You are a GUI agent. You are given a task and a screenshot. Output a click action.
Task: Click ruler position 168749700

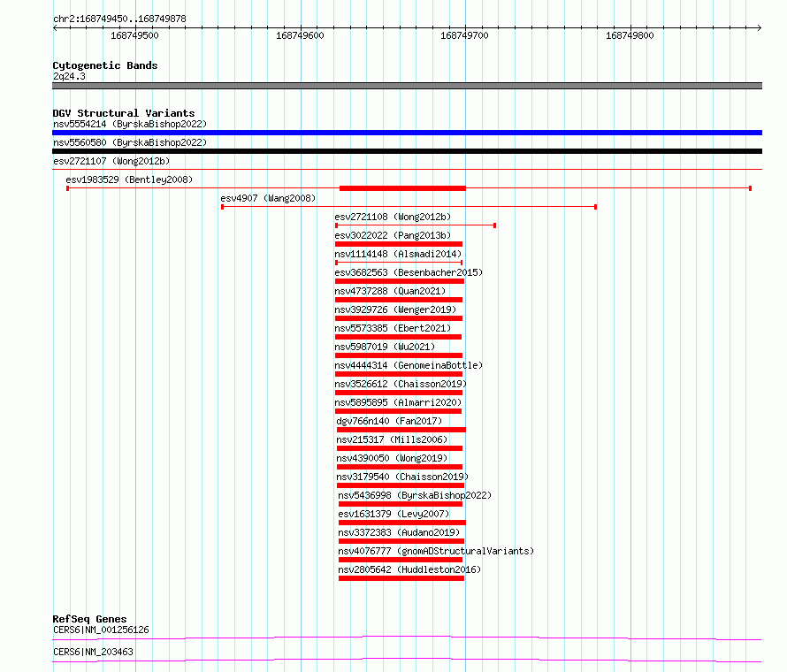click(467, 35)
